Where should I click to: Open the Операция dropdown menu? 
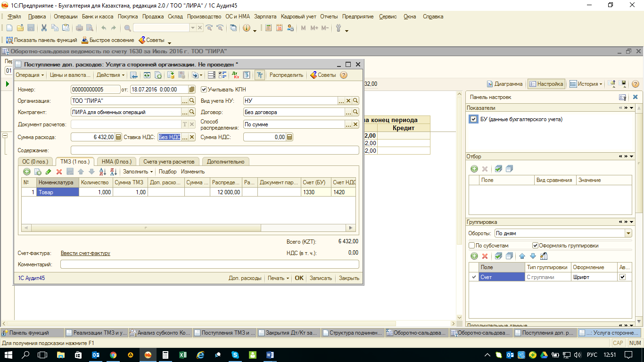pyautogui.click(x=30, y=75)
